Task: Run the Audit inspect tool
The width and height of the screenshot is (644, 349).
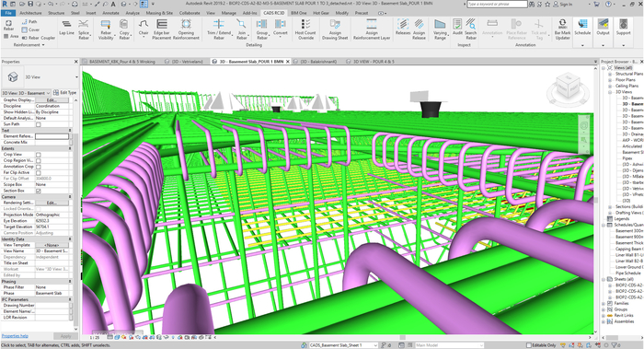Action: [457, 27]
